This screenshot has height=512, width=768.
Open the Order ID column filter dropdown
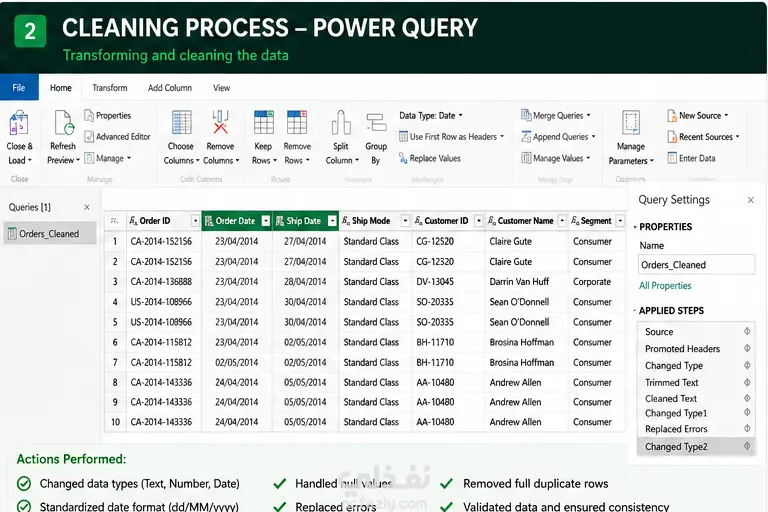click(x=195, y=221)
